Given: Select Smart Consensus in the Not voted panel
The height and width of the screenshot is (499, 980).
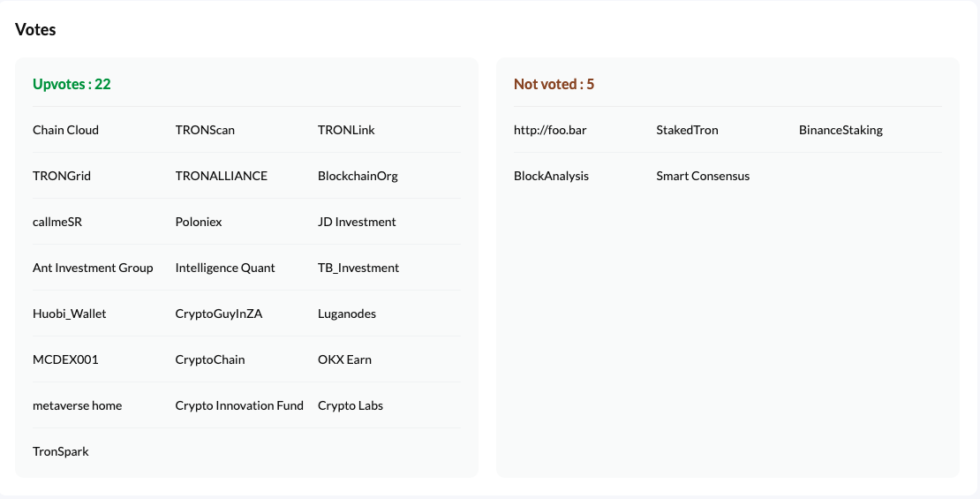Looking at the screenshot, I should point(703,176).
